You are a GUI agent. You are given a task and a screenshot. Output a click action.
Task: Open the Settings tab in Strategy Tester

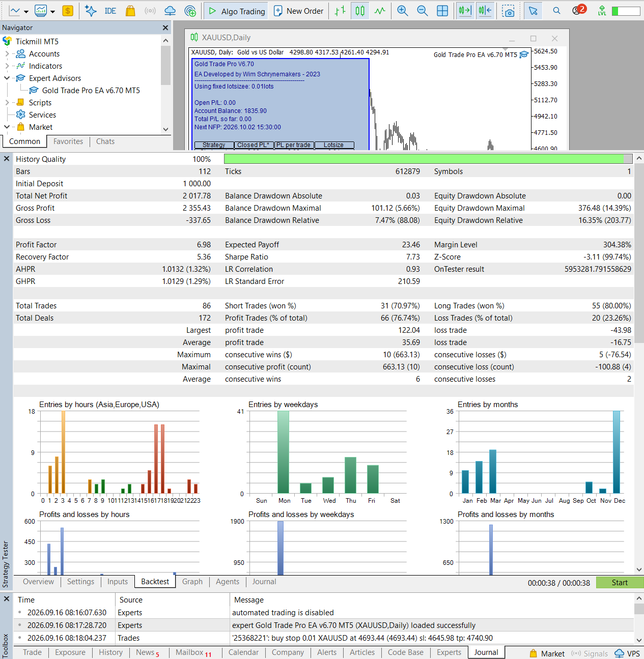click(x=80, y=582)
